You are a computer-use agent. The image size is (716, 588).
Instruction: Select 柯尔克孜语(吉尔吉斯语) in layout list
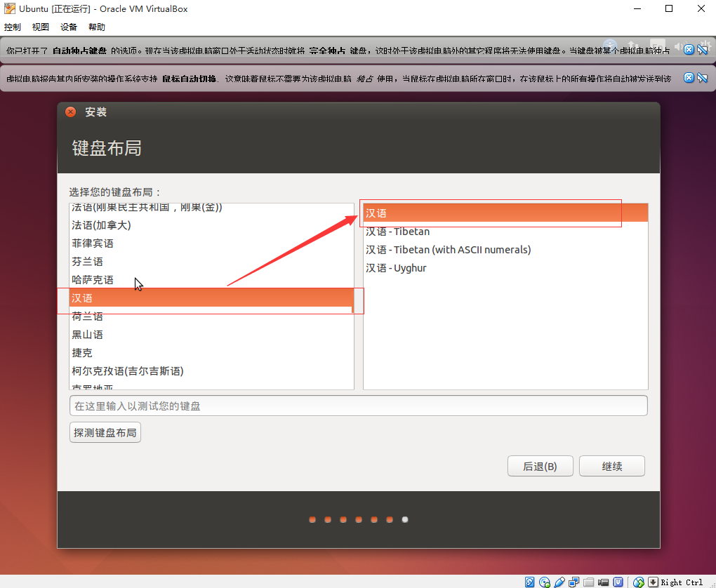(211, 371)
